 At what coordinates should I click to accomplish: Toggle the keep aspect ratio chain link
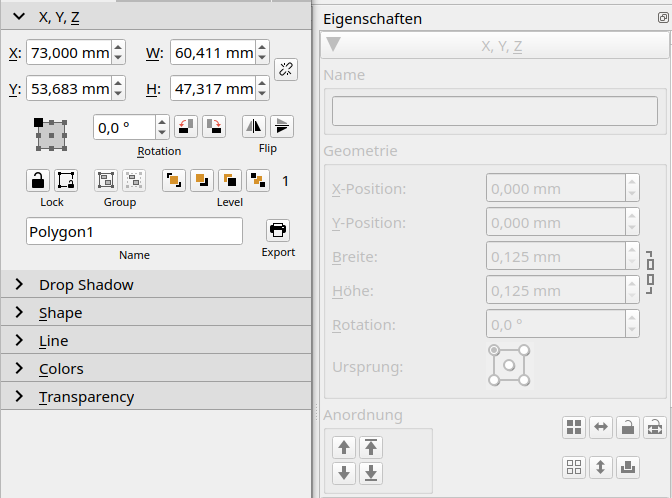coord(286,69)
